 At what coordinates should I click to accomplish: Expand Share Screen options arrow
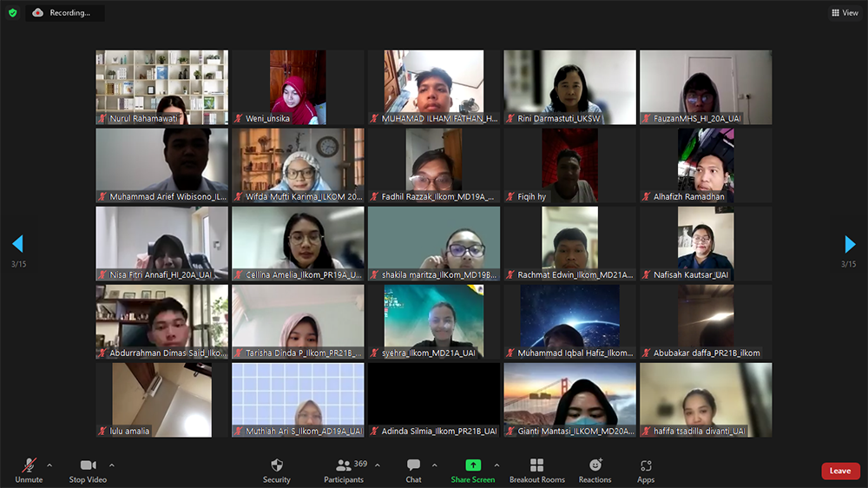496,465
